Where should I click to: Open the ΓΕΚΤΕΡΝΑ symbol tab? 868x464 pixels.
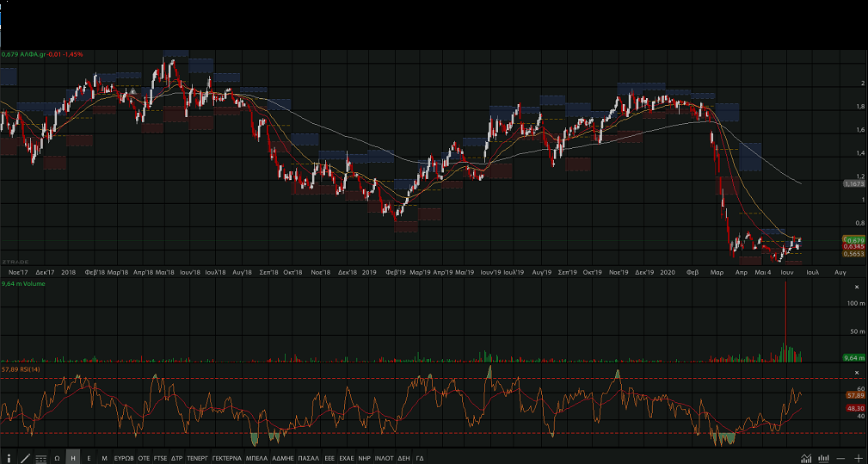(227, 458)
